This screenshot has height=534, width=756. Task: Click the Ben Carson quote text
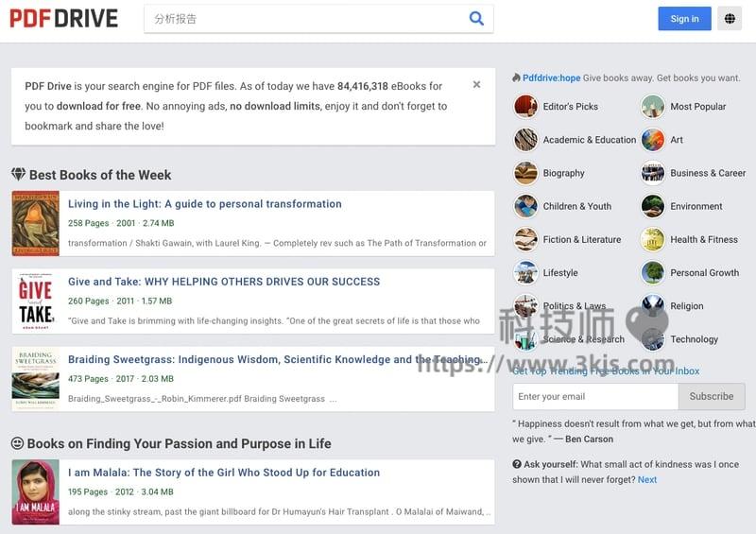(x=633, y=431)
